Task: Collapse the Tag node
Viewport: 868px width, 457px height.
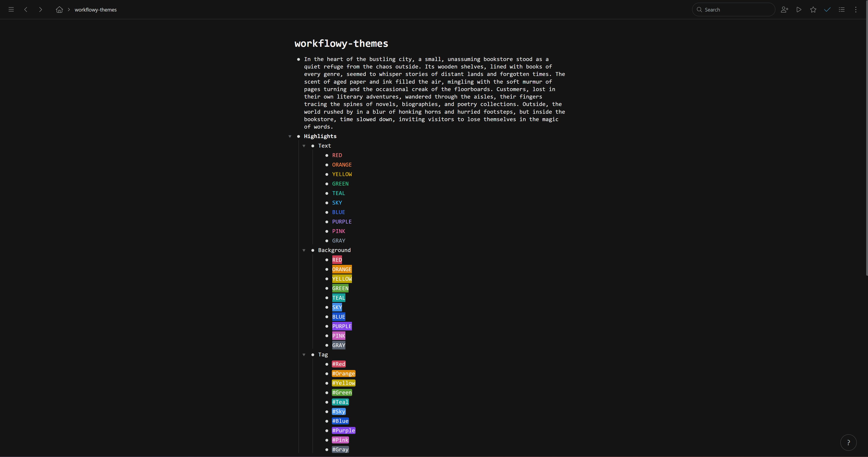Action: 304,355
